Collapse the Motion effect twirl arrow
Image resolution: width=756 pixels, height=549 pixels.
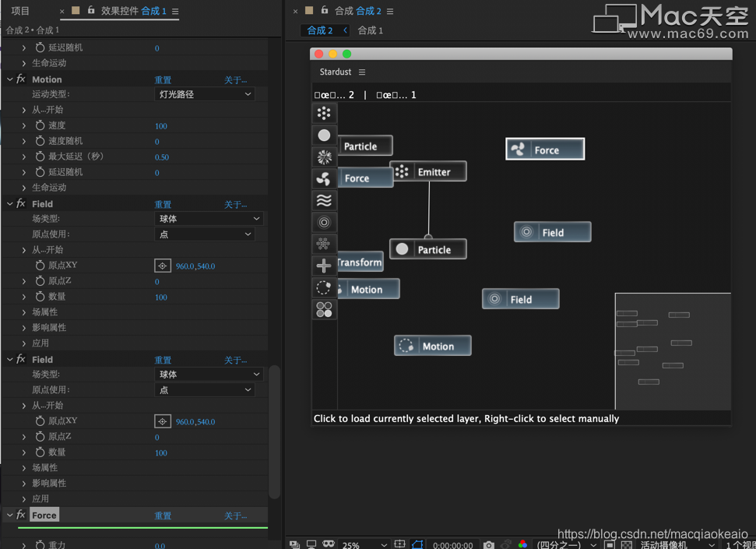9,79
